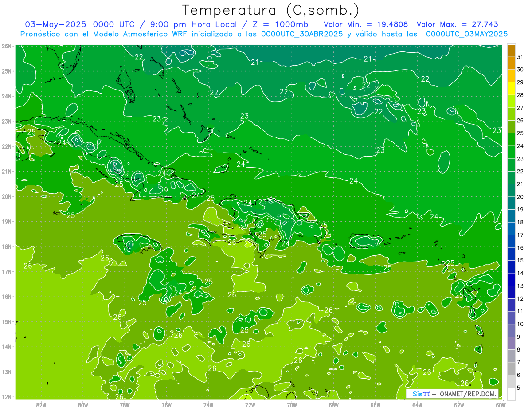Pick the yellow color bar segment between 28 and 29

point(511,89)
